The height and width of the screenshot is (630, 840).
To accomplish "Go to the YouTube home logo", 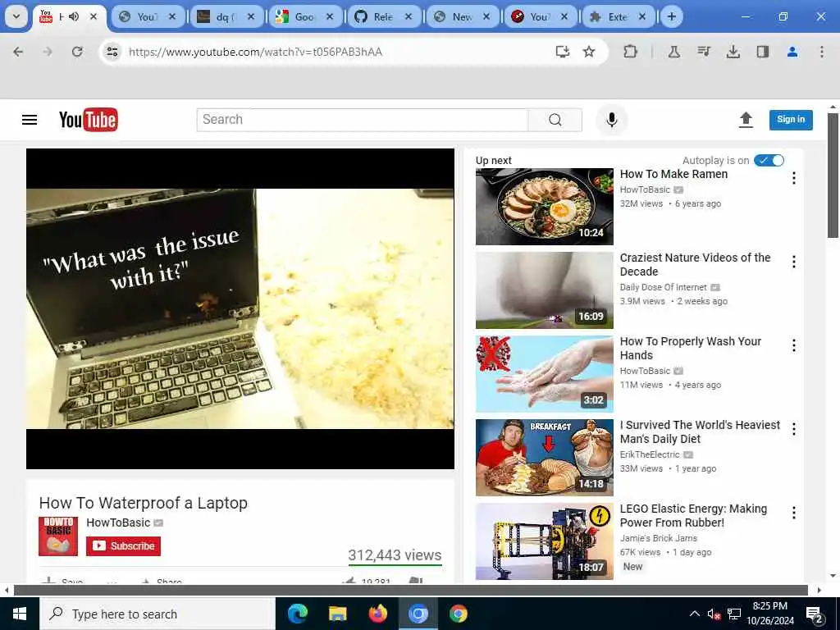I will pos(89,120).
